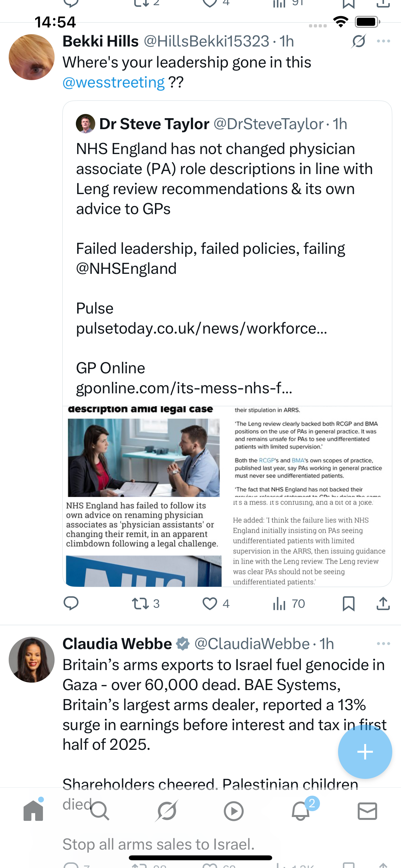The width and height of the screenshot is (401, 868).
Task: Open the video play tab in the bottom bar
Action: click(233, 811)
